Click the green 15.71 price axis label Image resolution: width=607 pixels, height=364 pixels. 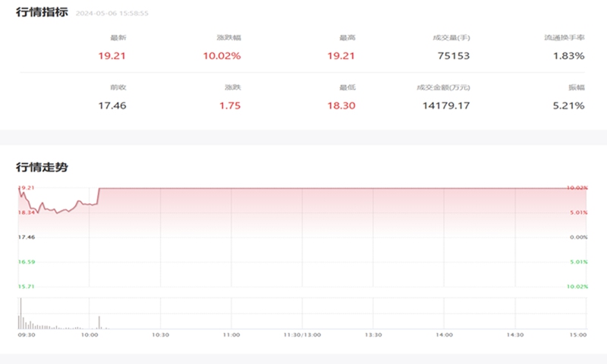[26, 287]
